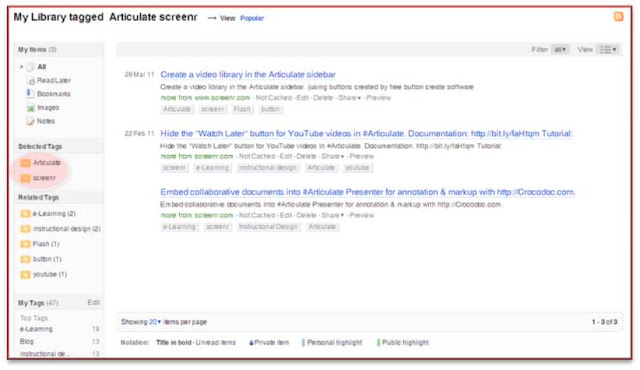Add instructional design related tag plus icon
The height and width of the screenshot is (370, 640).
(25, 229)
